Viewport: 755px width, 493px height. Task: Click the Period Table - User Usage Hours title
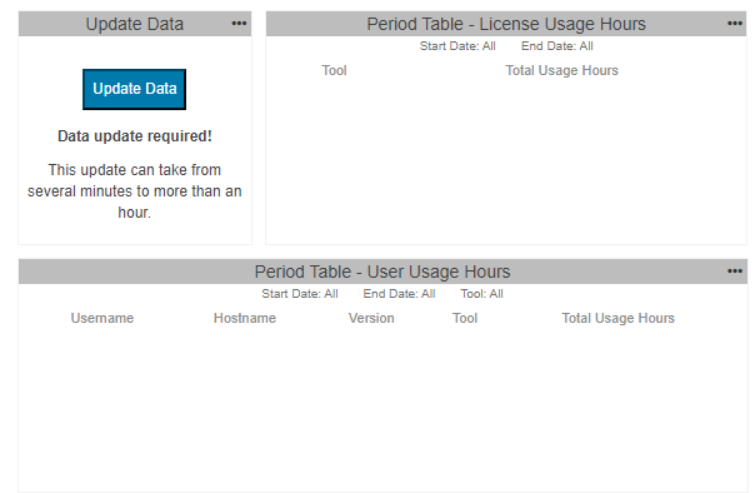point(382,272)
